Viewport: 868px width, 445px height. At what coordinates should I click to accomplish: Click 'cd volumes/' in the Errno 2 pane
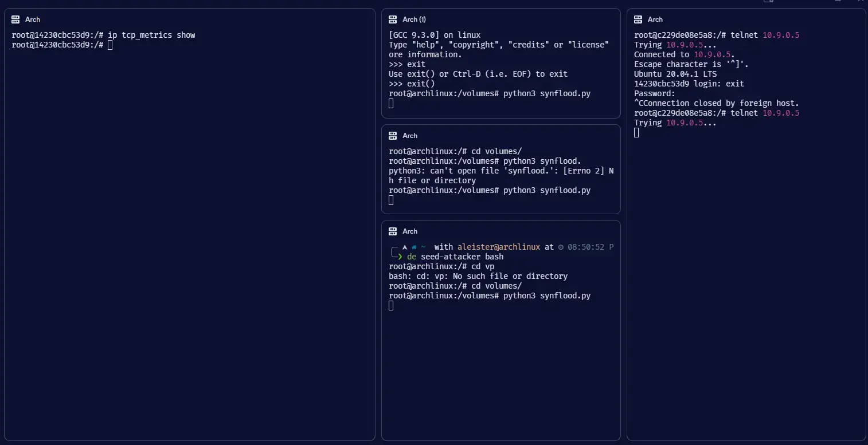[496, 152]
